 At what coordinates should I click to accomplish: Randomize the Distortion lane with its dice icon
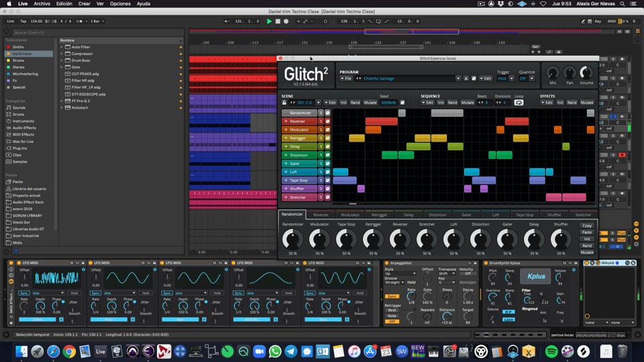tap(328, 155)
